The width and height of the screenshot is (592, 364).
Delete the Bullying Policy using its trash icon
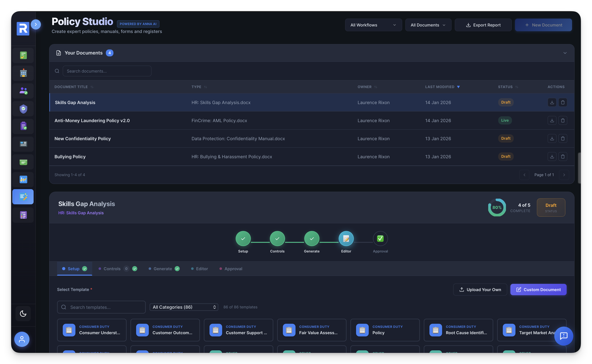click(563, 156)
